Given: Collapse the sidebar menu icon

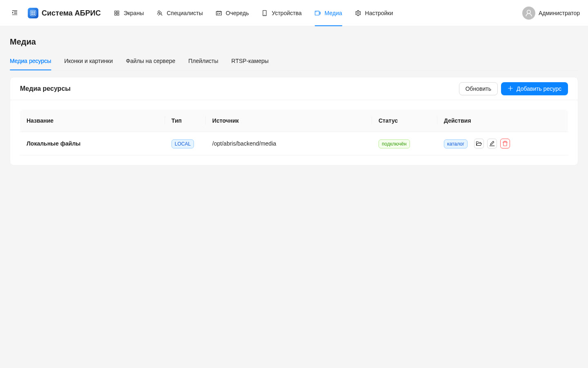Looking at the screenshot, I should click(15, 13).
